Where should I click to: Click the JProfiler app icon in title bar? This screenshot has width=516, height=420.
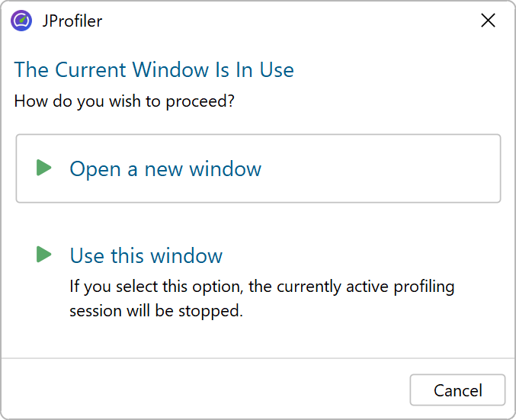tap(21, 21)
